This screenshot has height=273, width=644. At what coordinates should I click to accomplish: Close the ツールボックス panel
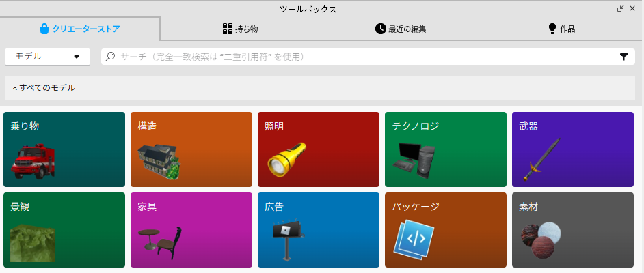[632, 8]
